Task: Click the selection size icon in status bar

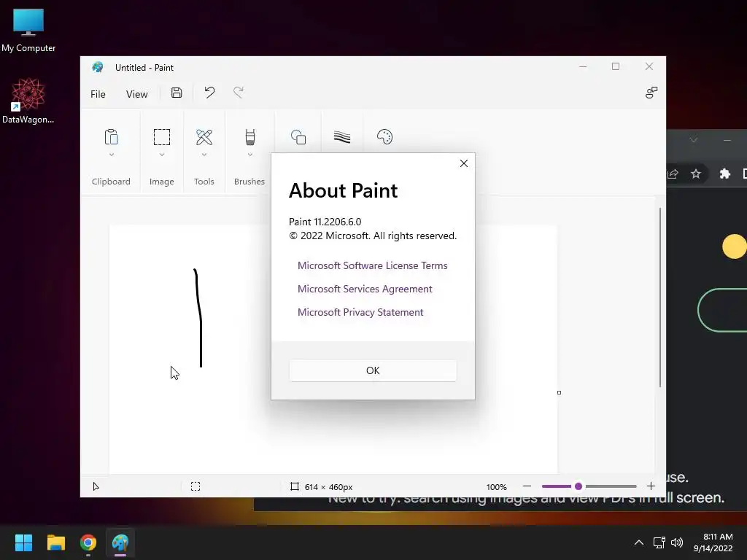Action: 196,486
